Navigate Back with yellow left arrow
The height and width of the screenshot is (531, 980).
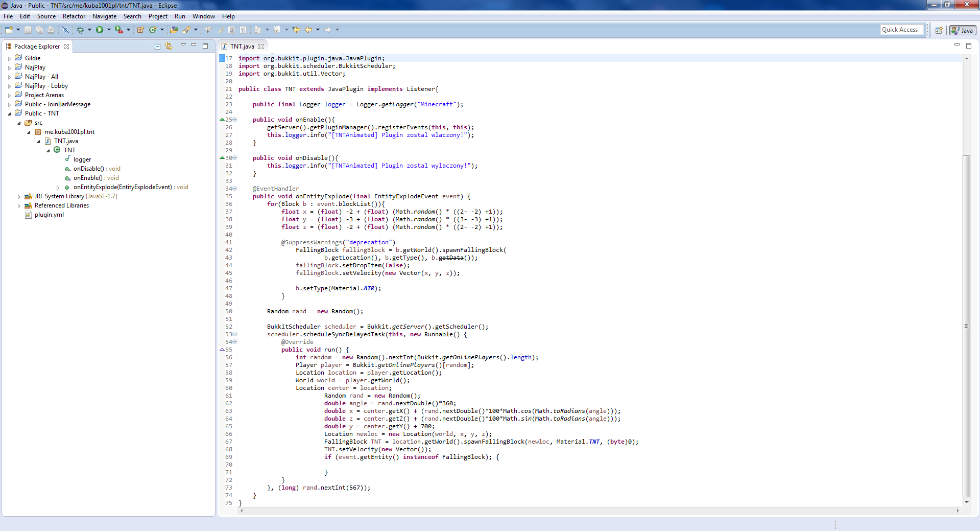(308, 30)
